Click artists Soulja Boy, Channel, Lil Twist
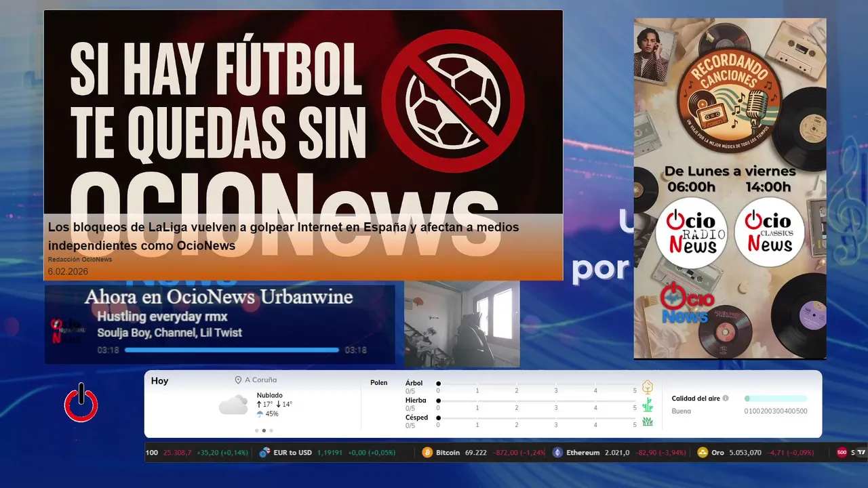The width and height of the screenshot is (868, 488). (x=170, y=333)
